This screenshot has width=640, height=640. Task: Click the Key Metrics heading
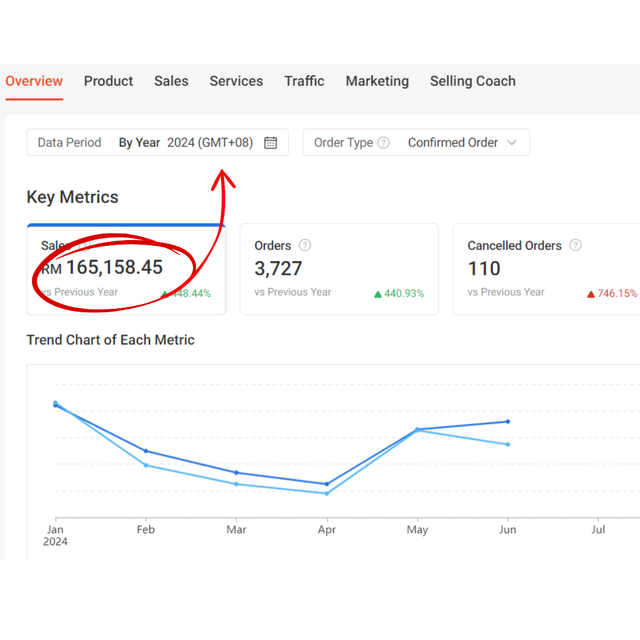click(x=72, y=197)
